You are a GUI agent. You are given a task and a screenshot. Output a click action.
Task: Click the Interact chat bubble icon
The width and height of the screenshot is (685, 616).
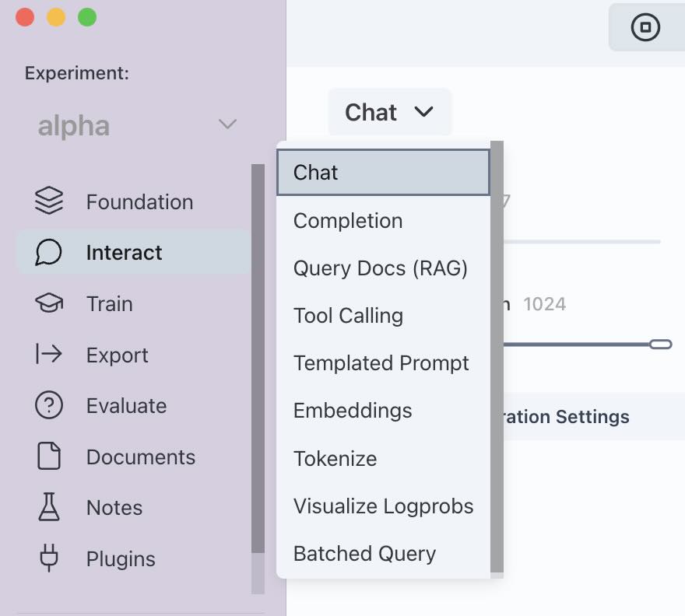pyautogui.click(x=49, y=253)
